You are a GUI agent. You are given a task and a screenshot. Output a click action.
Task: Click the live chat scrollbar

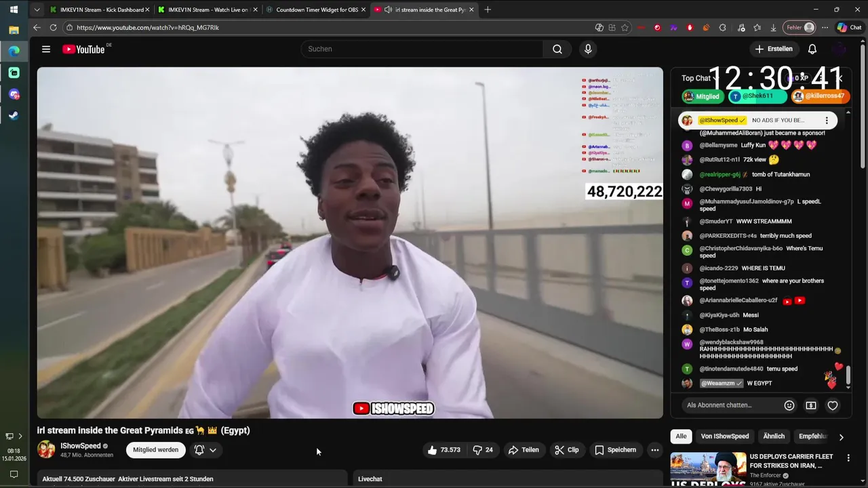[848, 374]
